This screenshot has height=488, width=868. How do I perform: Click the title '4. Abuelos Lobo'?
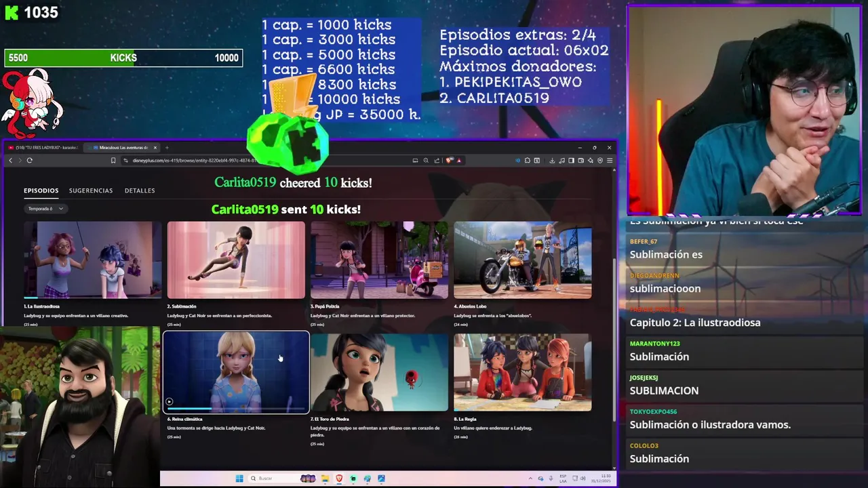tap(470, 306)
